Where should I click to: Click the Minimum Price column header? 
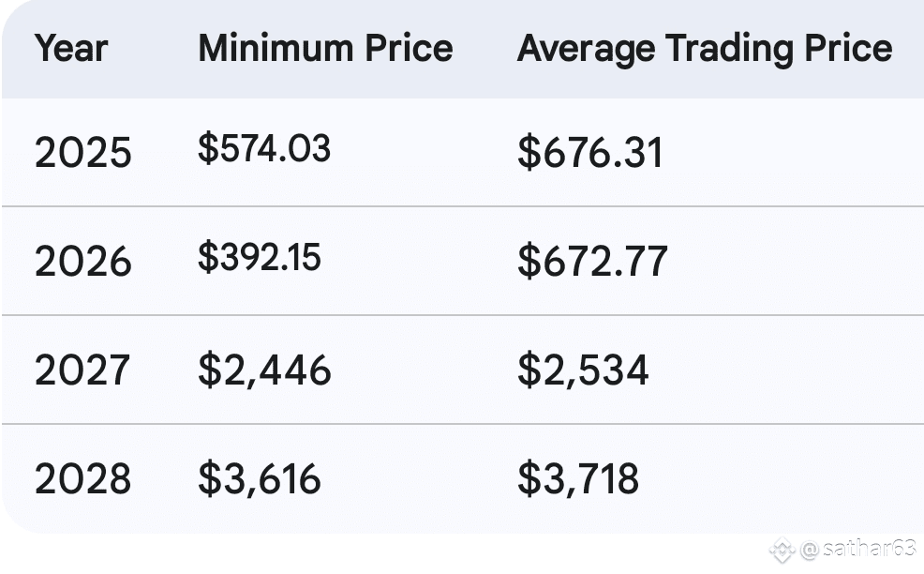325,49
